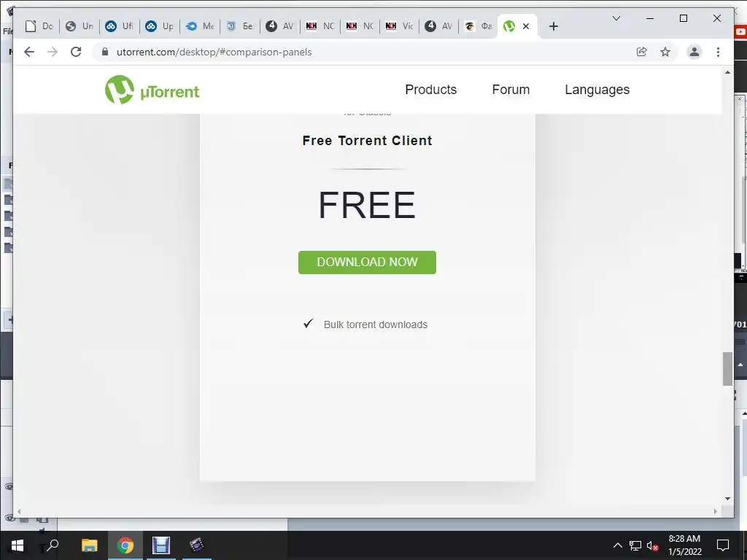Switch to the 'Фа' tab
This screenshot has width=747, height=560.
coord(478,26)
